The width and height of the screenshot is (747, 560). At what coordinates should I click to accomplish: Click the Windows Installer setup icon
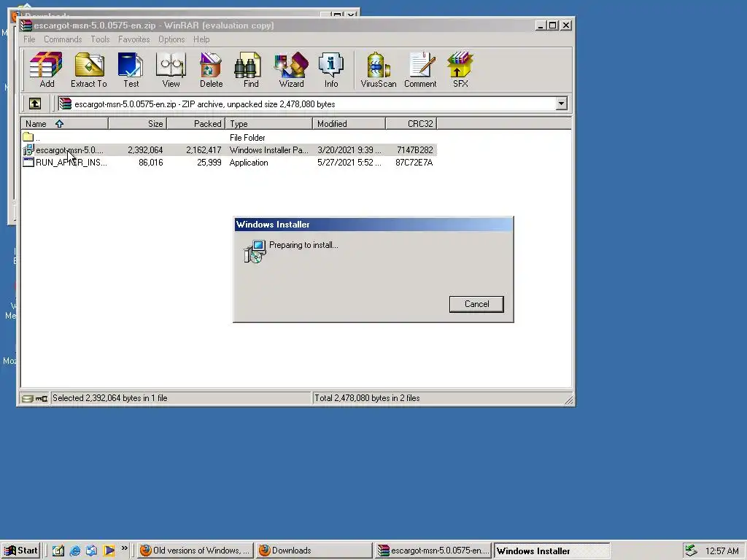(255, 252)
